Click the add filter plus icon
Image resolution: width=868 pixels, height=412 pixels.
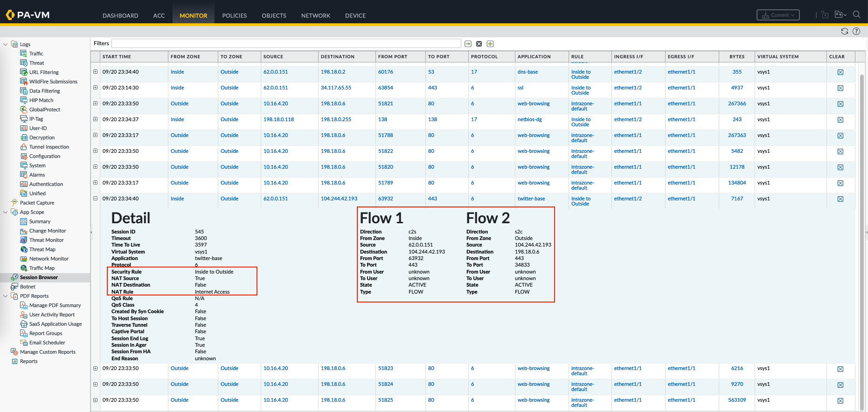pos(490,44)
